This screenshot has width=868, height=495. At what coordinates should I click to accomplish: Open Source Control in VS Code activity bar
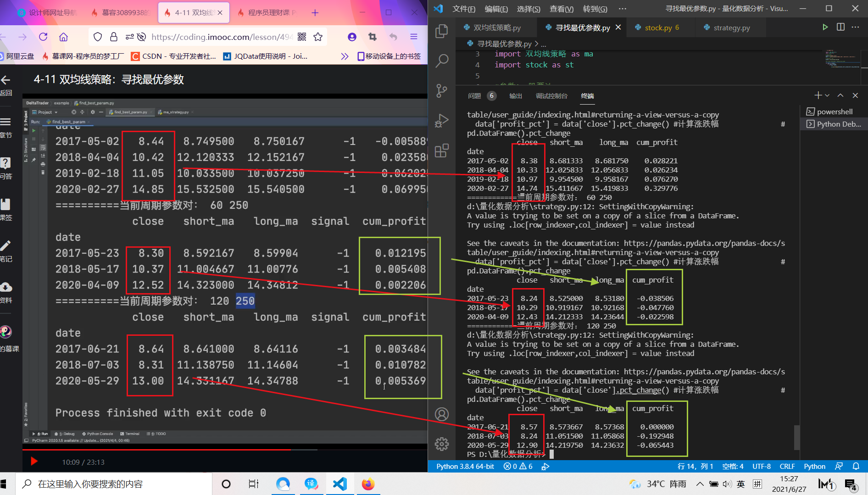pos(442,91)
